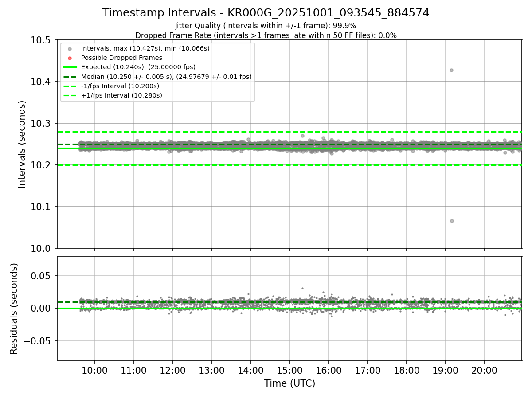Click the '19:00' time tick label

(446, 370)
